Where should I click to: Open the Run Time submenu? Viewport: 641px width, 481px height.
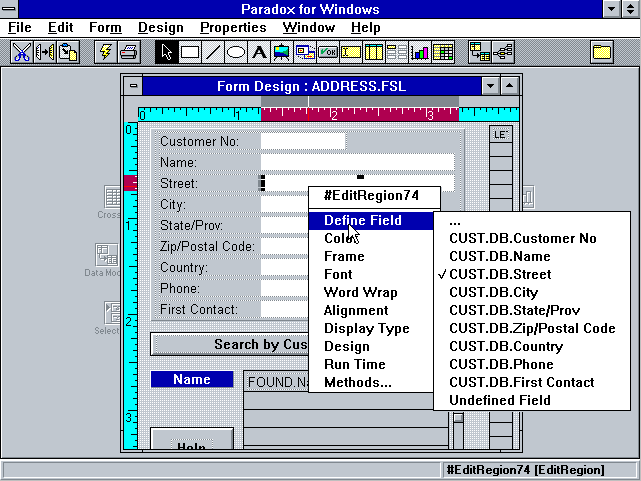(x=371, y=364)
